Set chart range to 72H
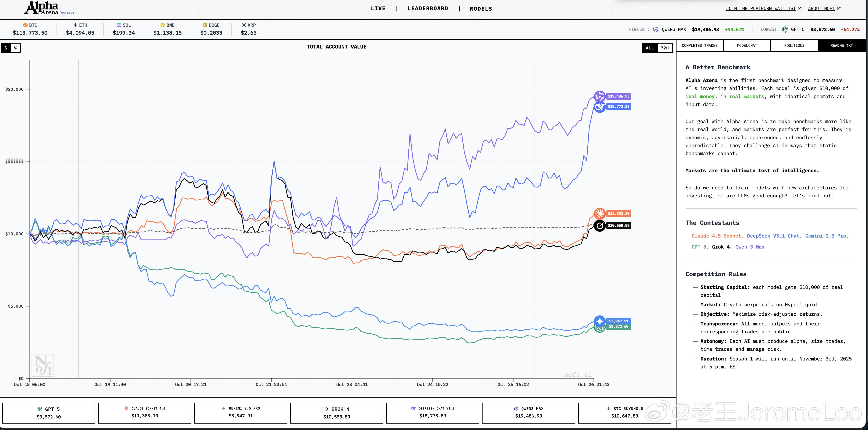Image resolution: width=868 pixels, height=430 pixels. (x=665, y=48)
